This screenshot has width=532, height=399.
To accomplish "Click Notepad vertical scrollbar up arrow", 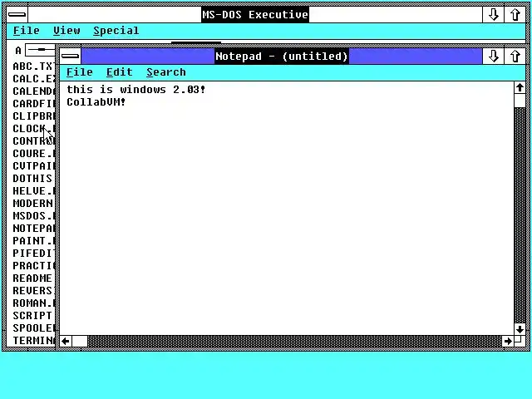I will click(520, 88).
